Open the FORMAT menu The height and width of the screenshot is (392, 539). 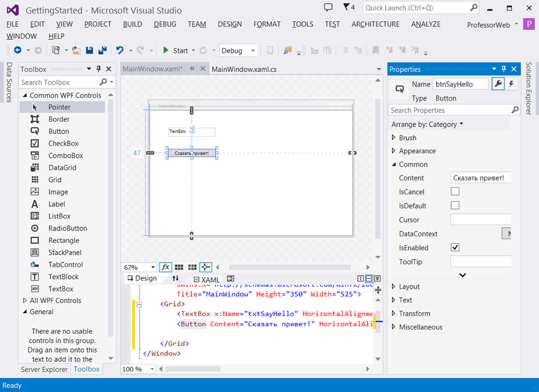pyautogui.click(x=267, y=24)
